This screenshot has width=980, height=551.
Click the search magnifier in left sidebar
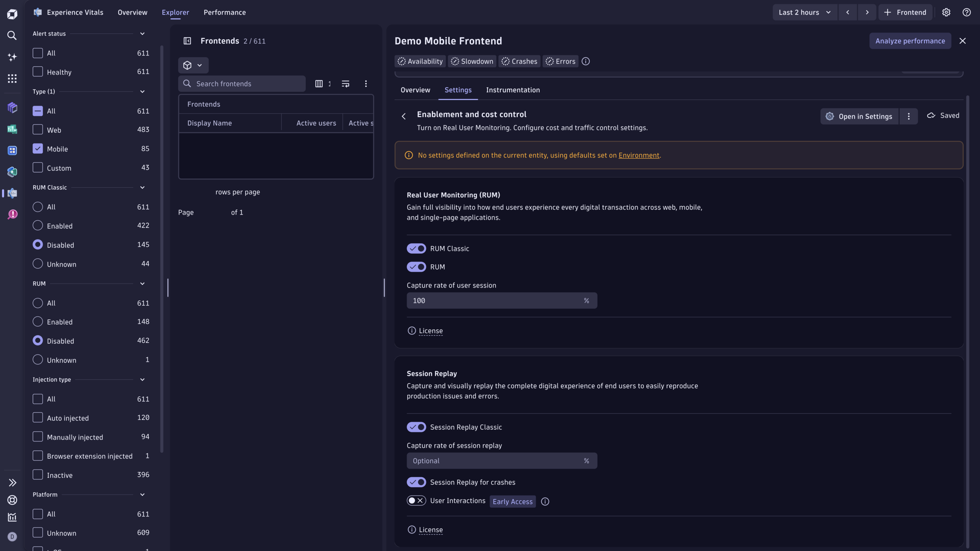(x=12, y=36)
